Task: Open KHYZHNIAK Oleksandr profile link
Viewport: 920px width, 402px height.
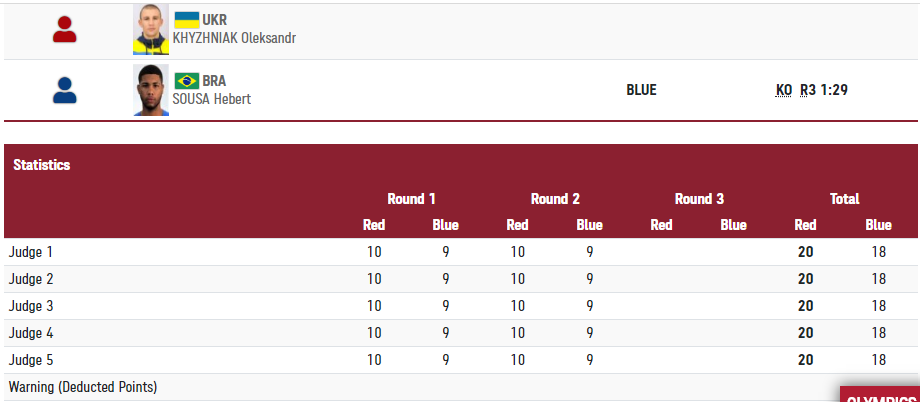Action: pyautogui.click(x=234, y=39)
